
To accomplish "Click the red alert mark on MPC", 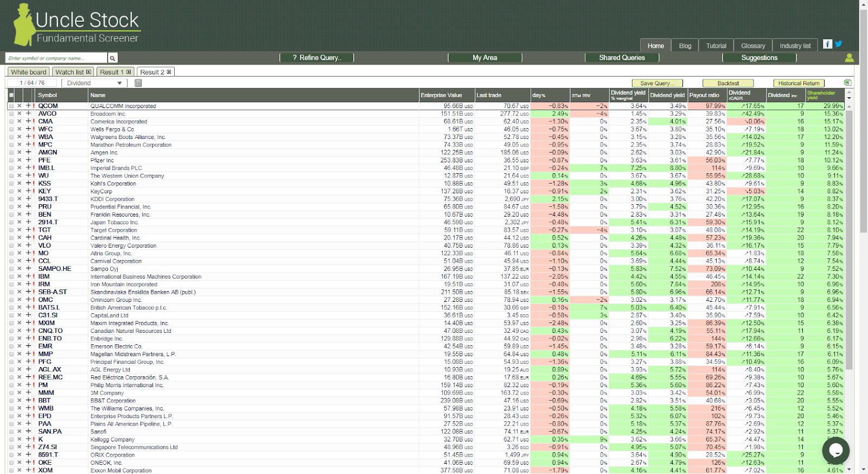I will click(34, 144).
